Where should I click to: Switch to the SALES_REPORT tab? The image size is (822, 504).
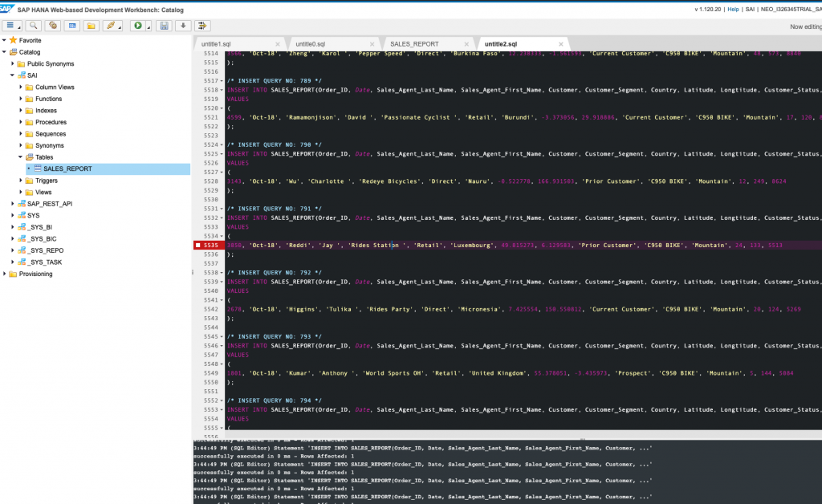[414, 44]
